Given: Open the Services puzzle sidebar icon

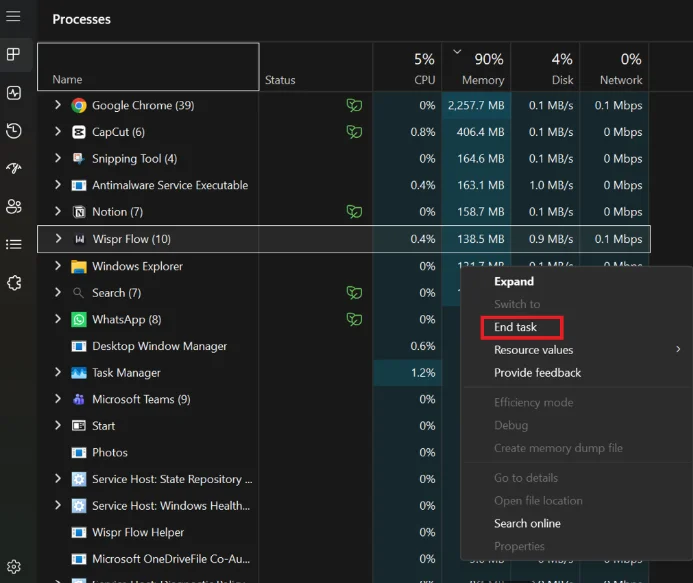Looking at the screenshot, I should click(x=13, y=283).
